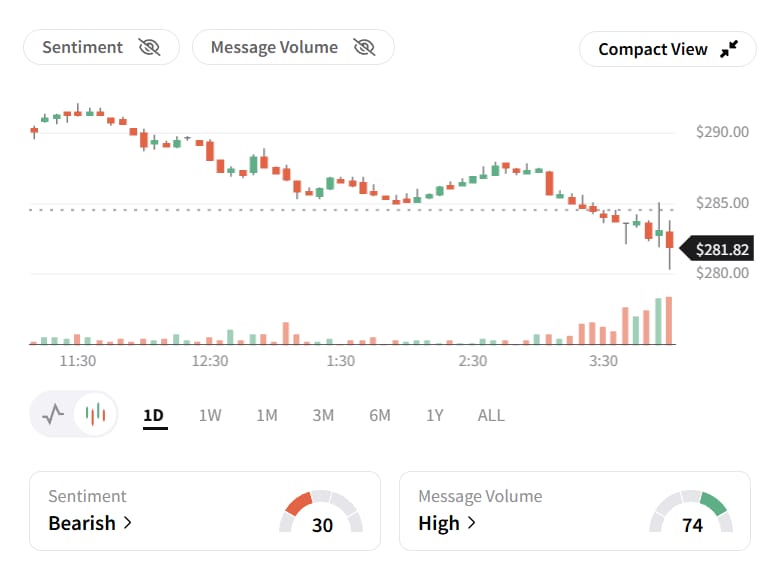
Task: Click the message volume gauge showing 74
Action: (691, 512)
